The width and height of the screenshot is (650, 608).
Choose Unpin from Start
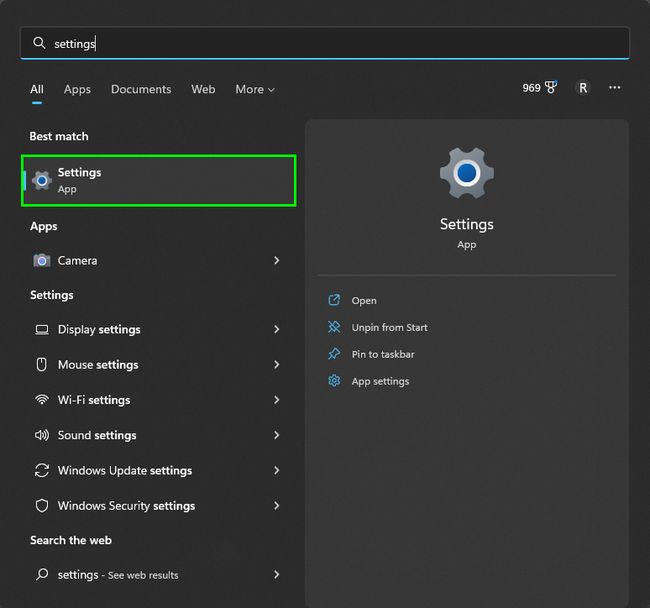389,327
